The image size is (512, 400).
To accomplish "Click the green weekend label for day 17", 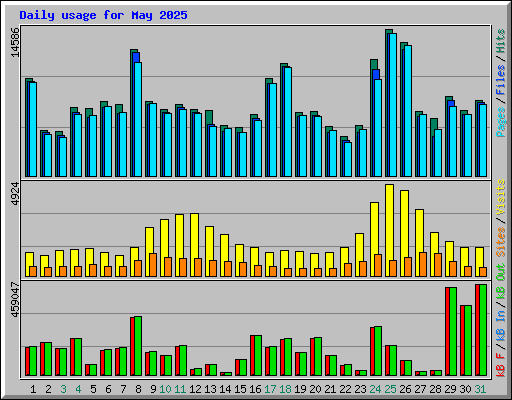I will [x=270, y=389].
